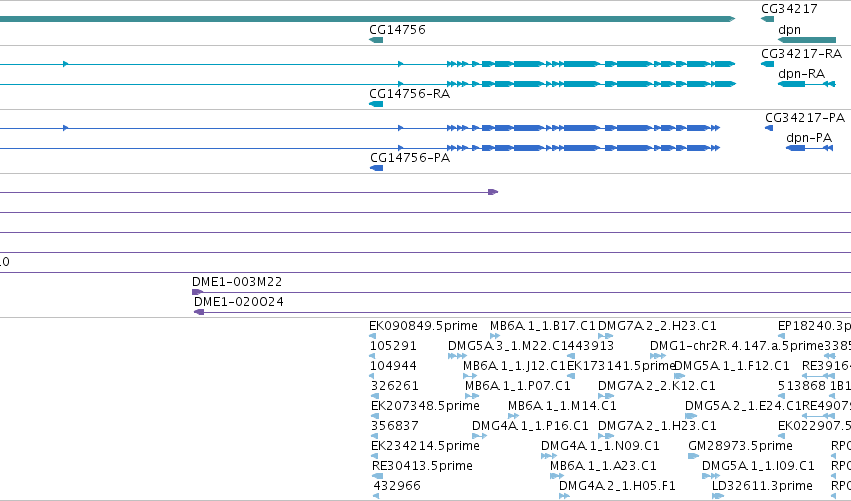This screenshot has height=501, width=851.
Task: Open EK173141.5prime entry
Action: click(x=621, y=366)
